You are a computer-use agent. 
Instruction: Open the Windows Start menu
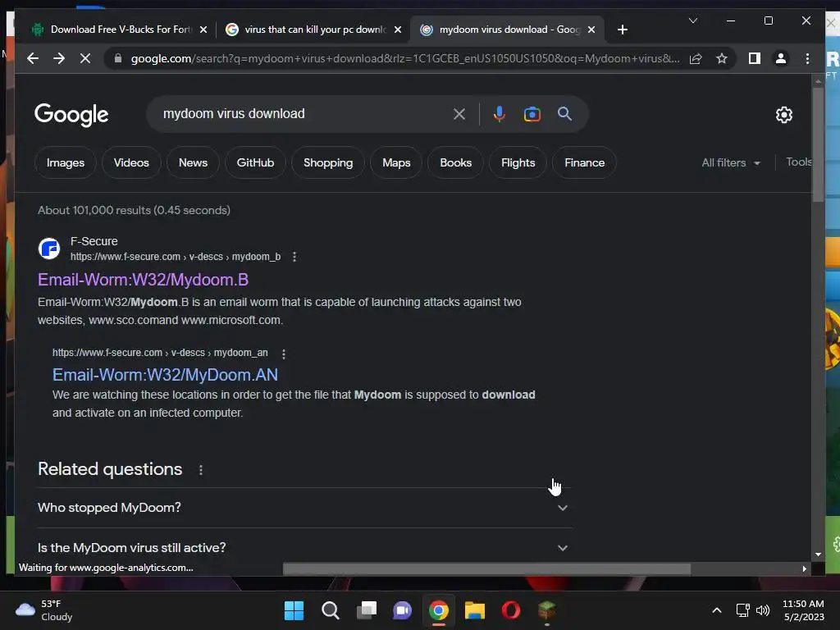(x=294, y=610)
